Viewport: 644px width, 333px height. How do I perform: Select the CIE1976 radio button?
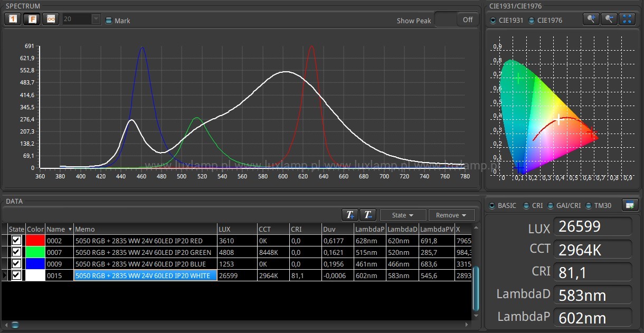532,21
